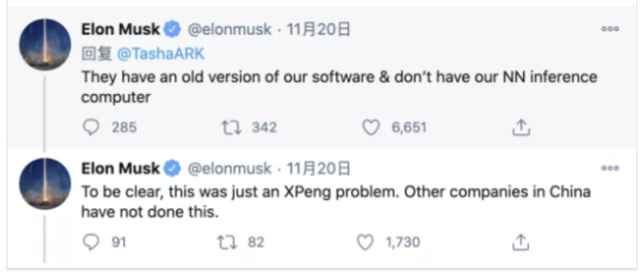
Task: Open more options on first tweet
Action: (609, 29)
